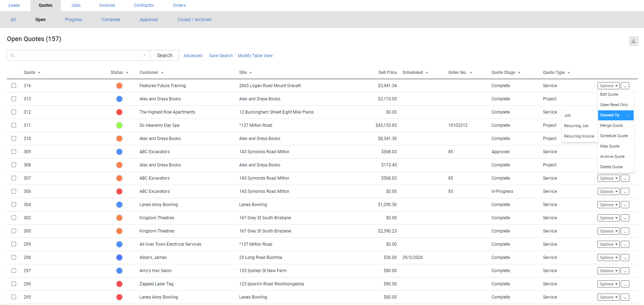Click ellipsis button for quote 297
644x305 pixels.
tap(625, 271)
